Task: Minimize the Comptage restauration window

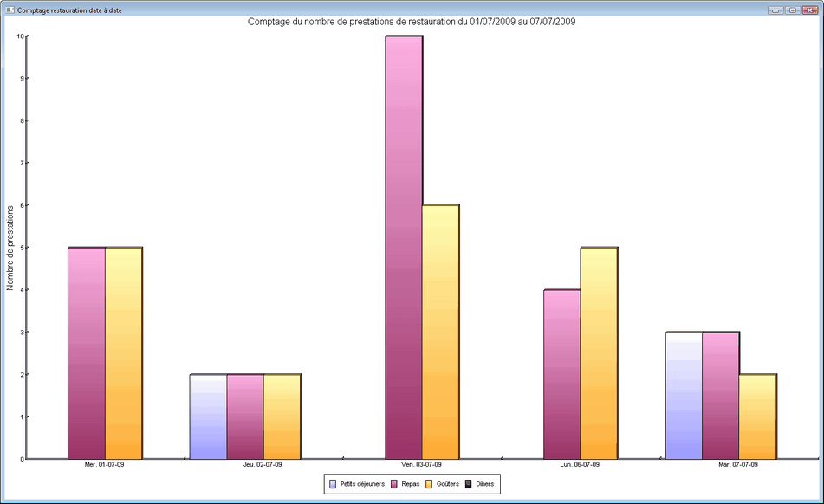Action: pyautogui.click(x=775, y=10)
